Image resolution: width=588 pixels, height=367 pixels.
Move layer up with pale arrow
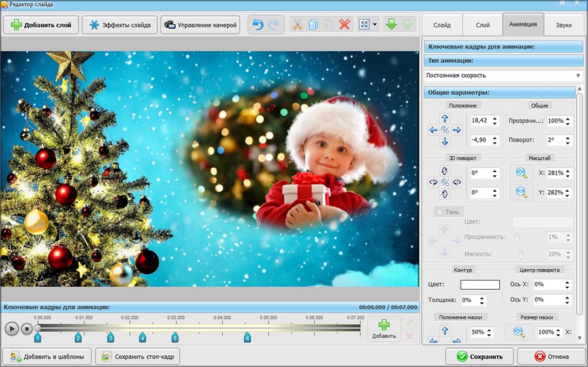(x=407, y=25)
